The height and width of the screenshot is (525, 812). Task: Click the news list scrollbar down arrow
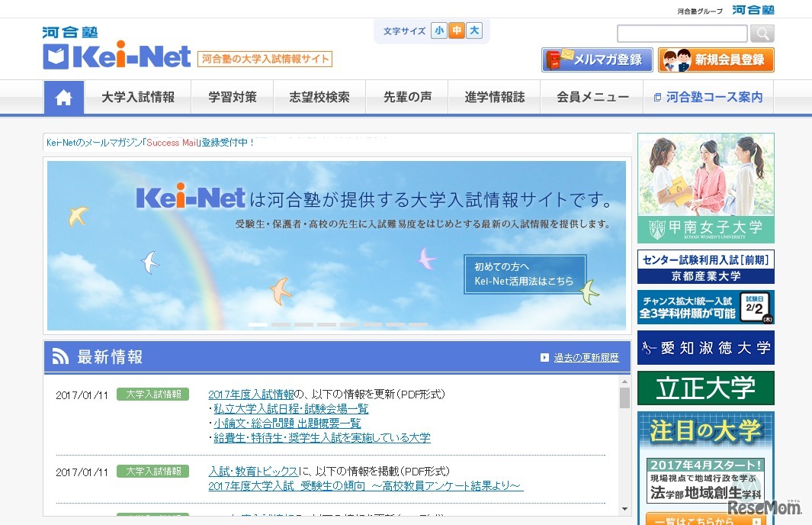pos(624,509)
